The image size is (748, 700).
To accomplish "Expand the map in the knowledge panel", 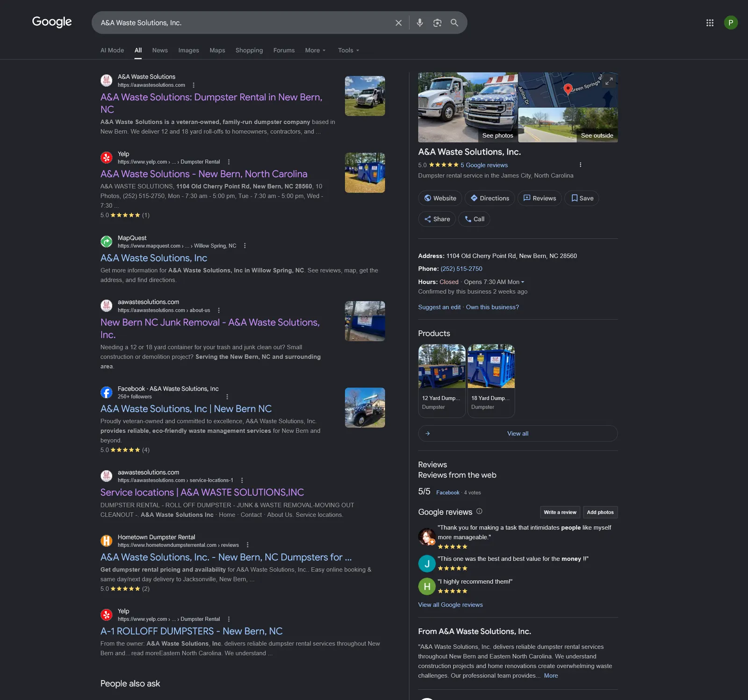I will pos(609,81).
